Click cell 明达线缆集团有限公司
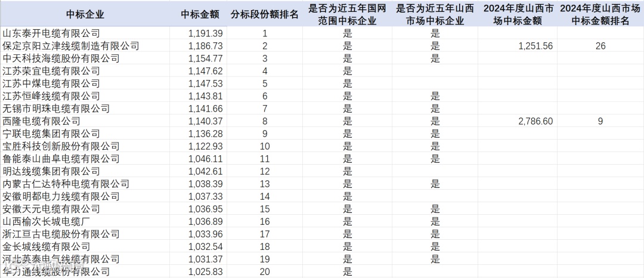This screenshot has height=278, width=644. [x=85, y=171]
